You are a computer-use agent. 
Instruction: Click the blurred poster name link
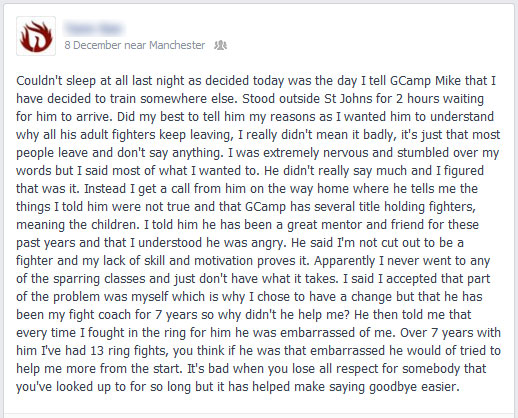coord(94,29)
